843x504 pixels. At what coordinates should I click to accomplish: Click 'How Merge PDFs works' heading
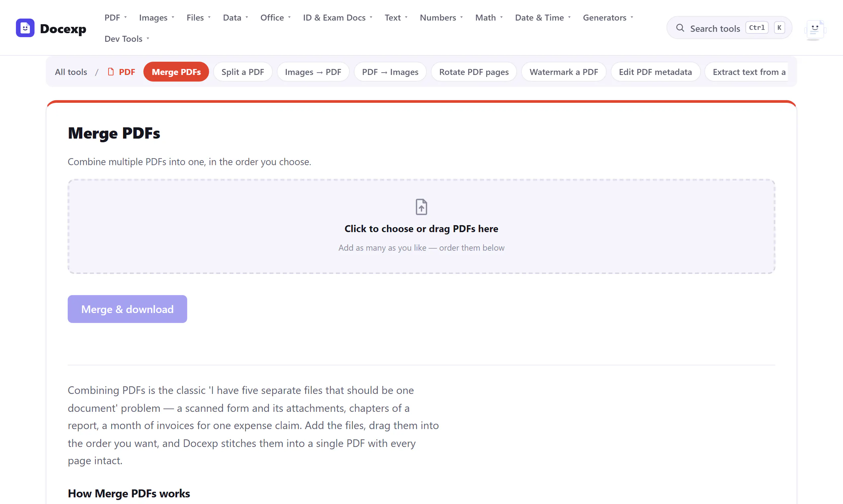pos(129,493)
